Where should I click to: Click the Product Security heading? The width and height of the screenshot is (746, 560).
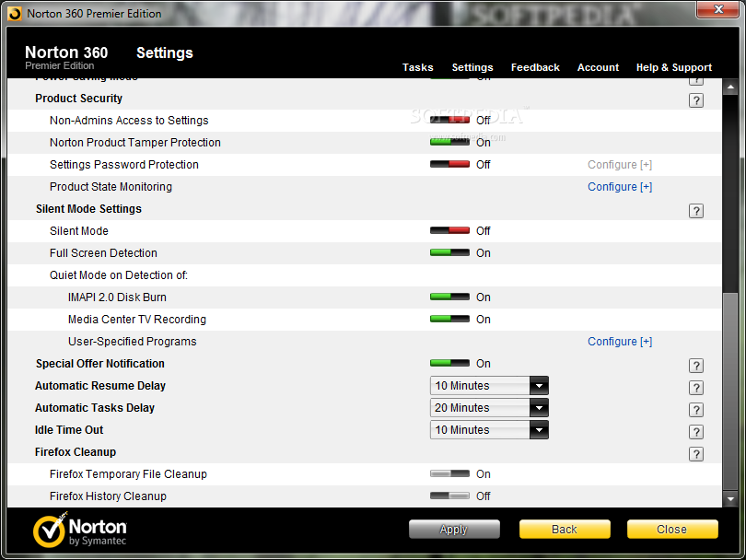78,98
